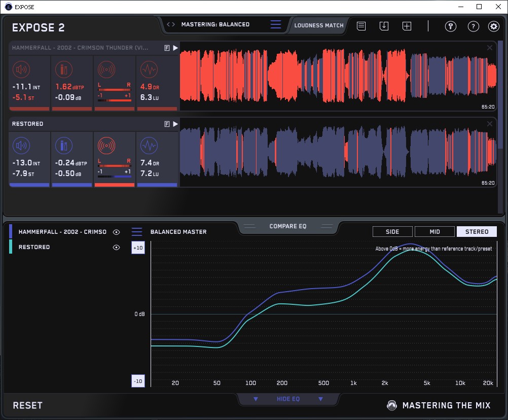
Task: Click the license key icon
Action: 450,26
